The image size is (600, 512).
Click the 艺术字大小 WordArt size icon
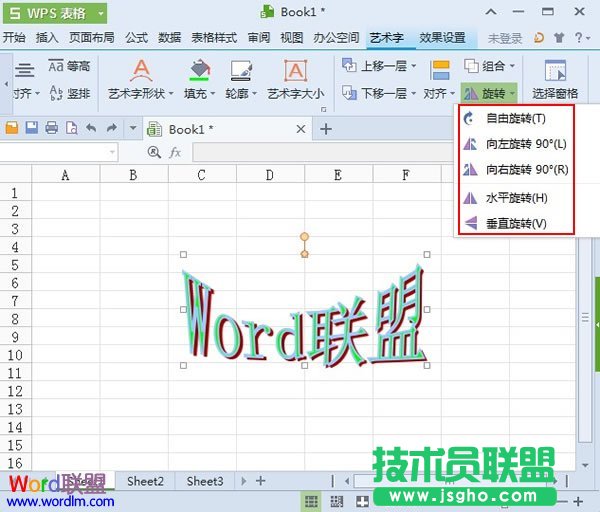[295, 71]
